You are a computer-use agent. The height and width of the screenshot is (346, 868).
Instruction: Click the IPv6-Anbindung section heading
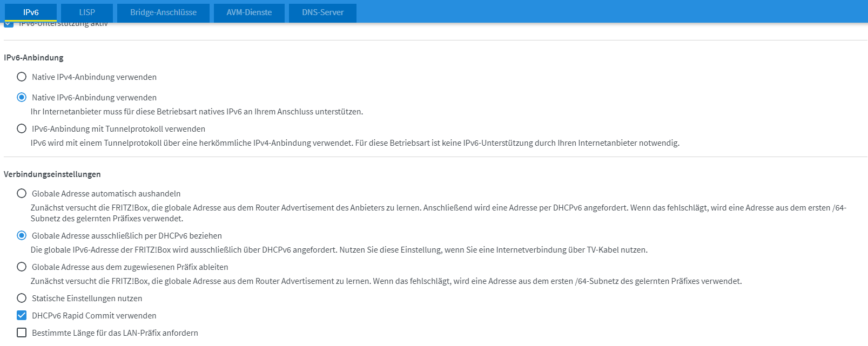click(x=33, y=58)
